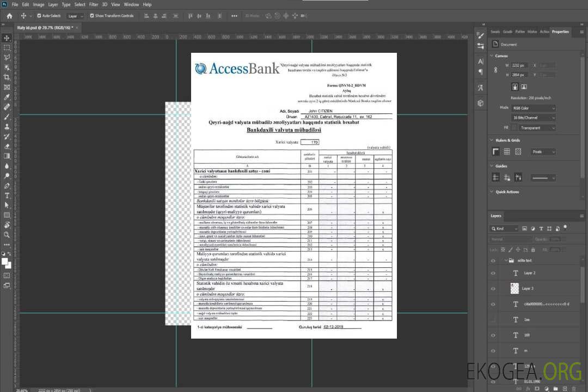Select the Lasso tool

coord(7,57)
